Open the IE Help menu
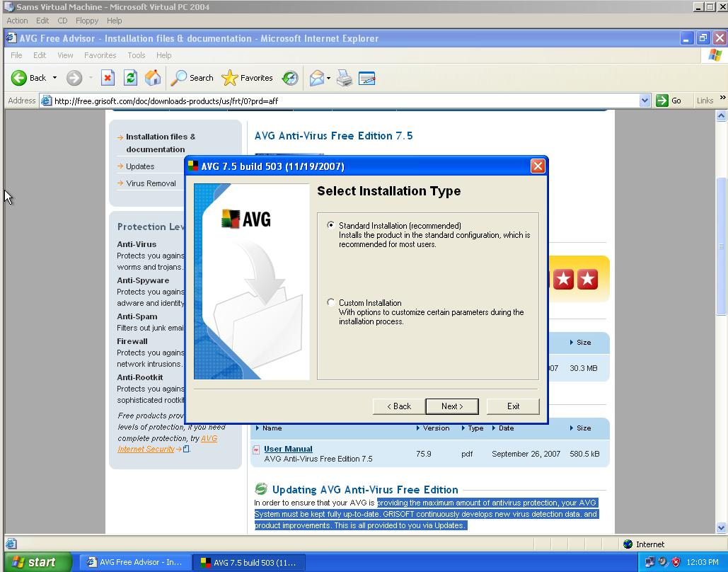 pos(163,55)
